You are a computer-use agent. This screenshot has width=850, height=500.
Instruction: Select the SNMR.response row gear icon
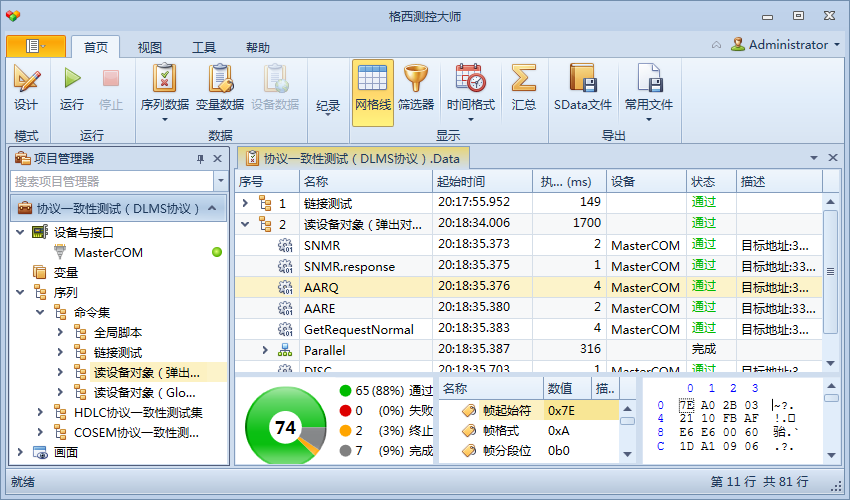coord(285,266)
